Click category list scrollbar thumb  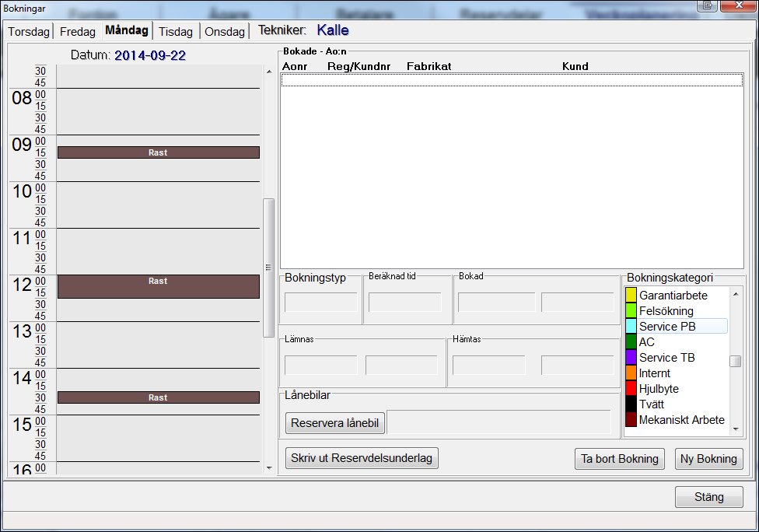(736, 361)
